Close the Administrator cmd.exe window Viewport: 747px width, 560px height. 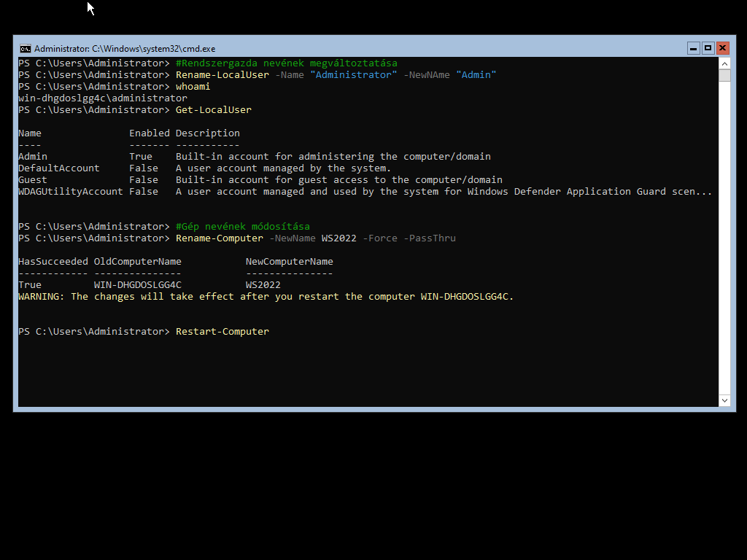(722, 48)
